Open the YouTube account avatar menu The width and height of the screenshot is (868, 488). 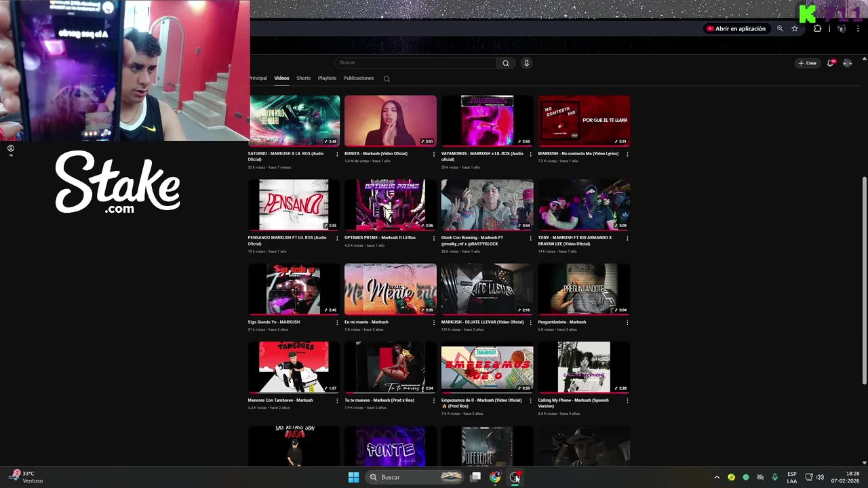pyautogui.click(x=847, y=63)
